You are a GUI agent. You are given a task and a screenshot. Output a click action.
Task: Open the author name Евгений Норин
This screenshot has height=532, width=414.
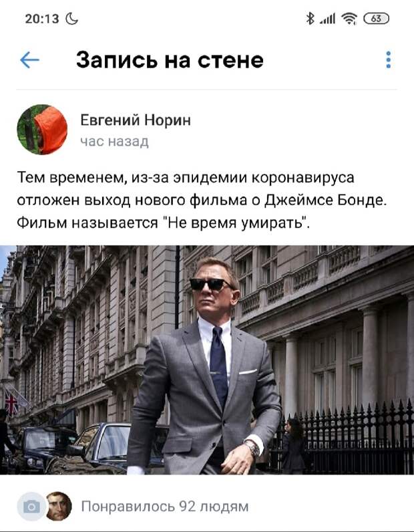[136, 120]
